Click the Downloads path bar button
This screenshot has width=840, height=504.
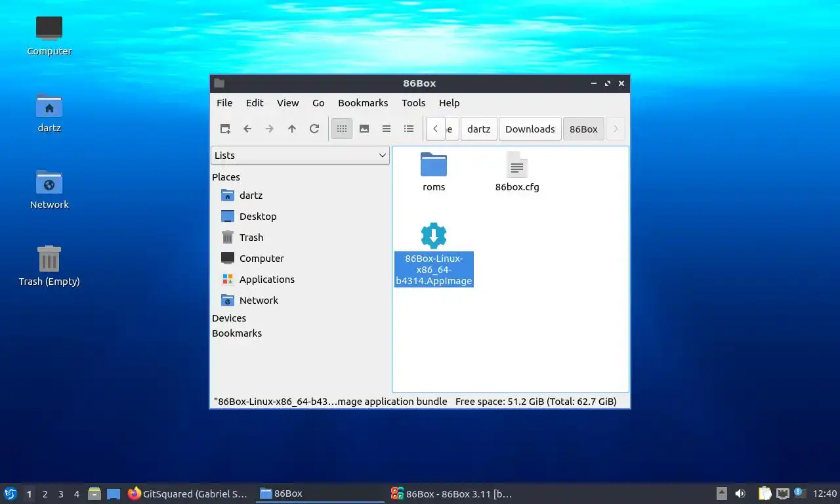[530, 129]
